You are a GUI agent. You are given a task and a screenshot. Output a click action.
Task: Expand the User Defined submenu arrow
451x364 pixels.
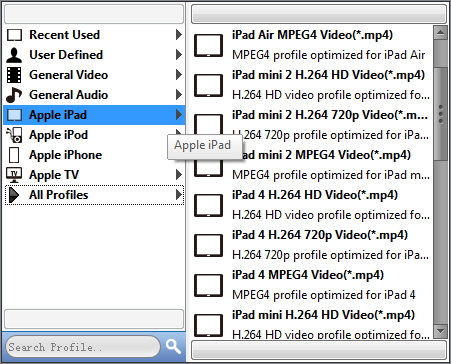click(x=179, y=55)
